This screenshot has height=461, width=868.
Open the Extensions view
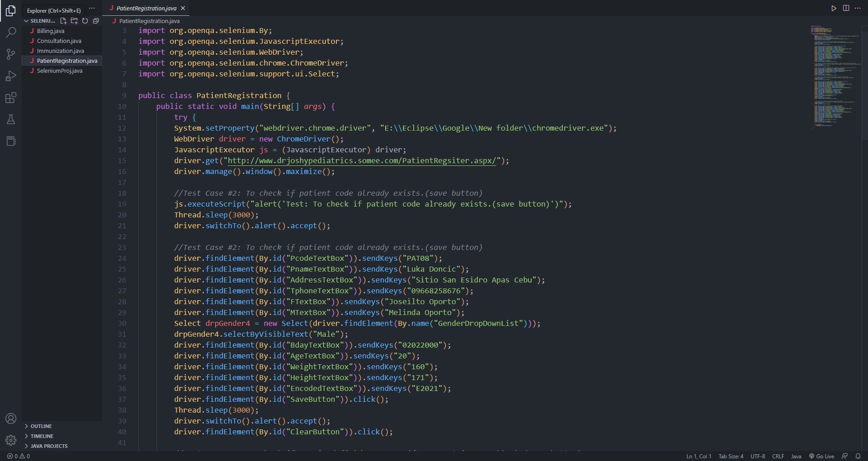(x=11, y=98)
